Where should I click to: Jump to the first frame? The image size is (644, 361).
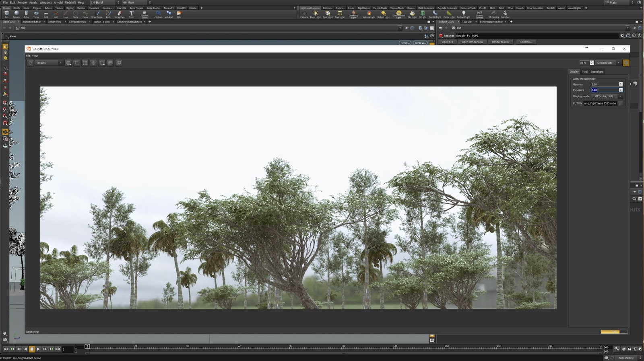(x=6, y=349)
